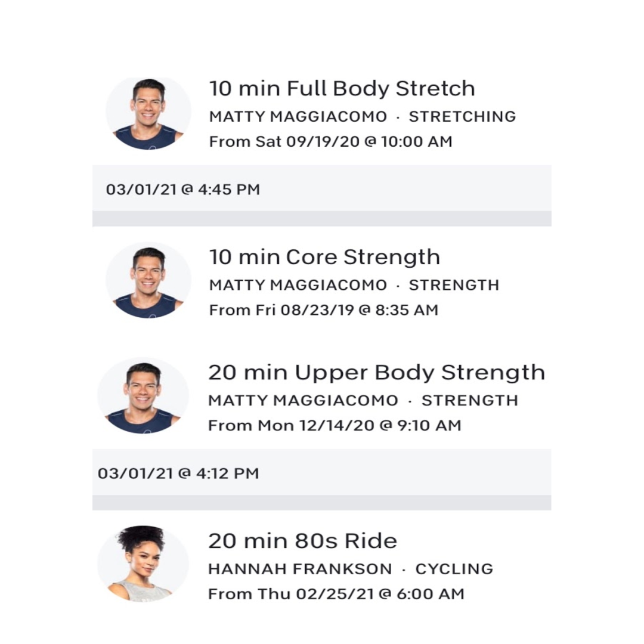This screenshot has width=644, height=644.
Task: Open the 20 min Upper Body Strength class
Action: click(377, 373)
